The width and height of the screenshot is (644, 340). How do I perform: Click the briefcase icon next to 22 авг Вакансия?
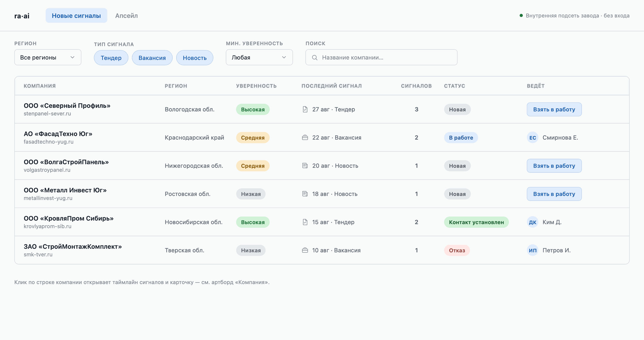click(305, 137)
